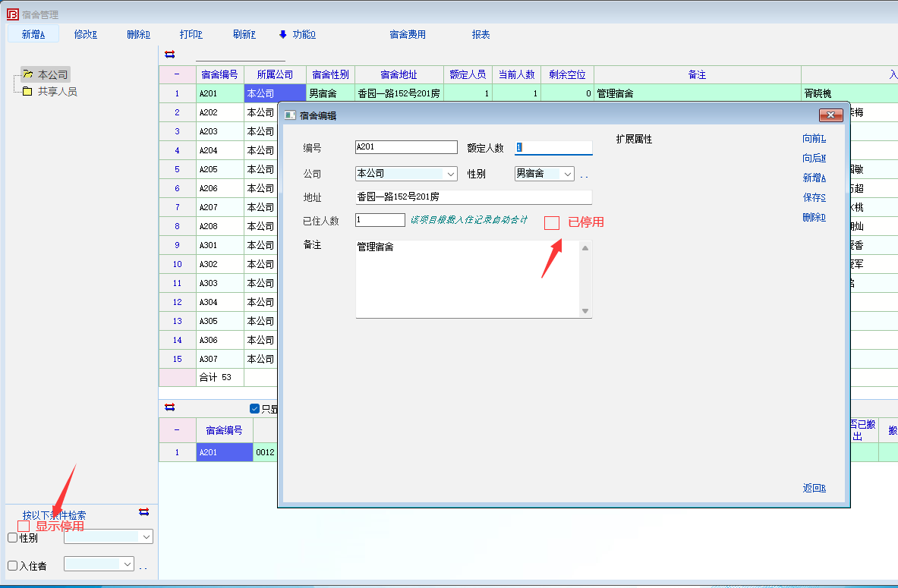The width and height of the screenshot is (898, 588).
Task: Close the 宿舍编辑 dialog with the red X
Action: (831, 115)
